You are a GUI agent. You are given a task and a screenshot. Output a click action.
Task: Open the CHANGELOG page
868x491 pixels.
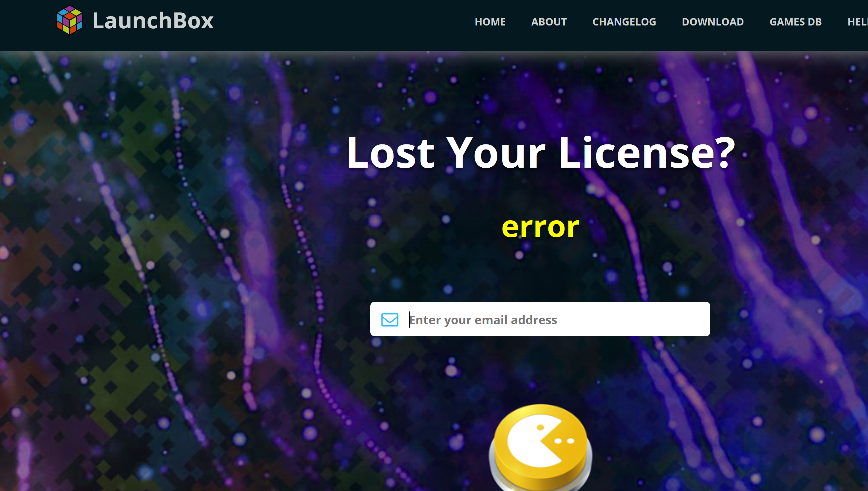point(624,22)
